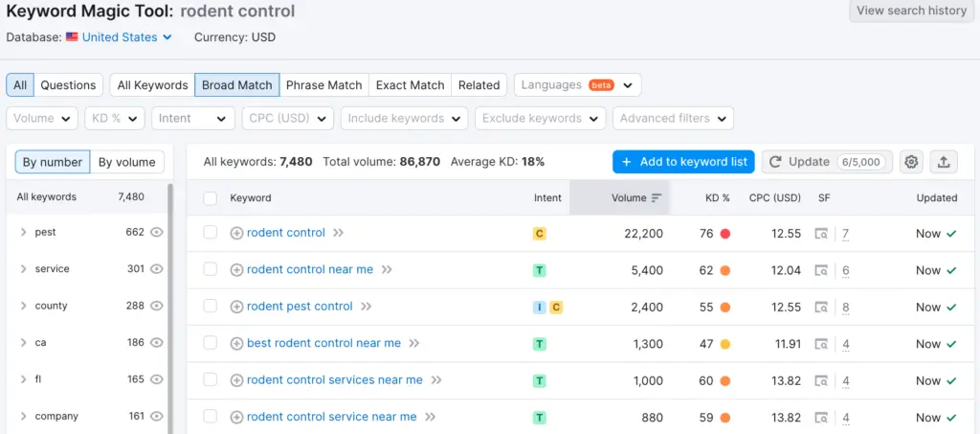Viewport: 980px width, 434px height.
Task: Click plus icon beside rodent control keyword
Action: tap(237, 233)
